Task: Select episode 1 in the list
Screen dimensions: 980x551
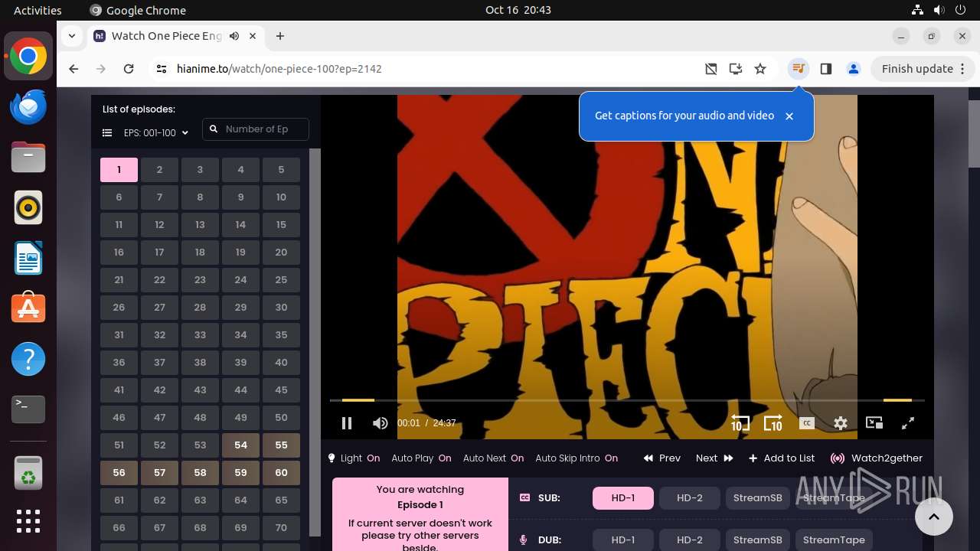Action: tap(119, 170)
